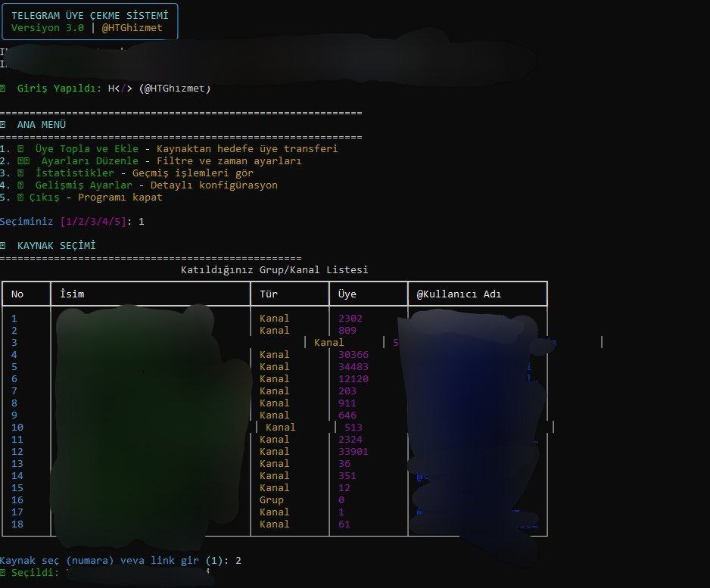Click member count "809"

pyautogui.click(x=347, y=331)
